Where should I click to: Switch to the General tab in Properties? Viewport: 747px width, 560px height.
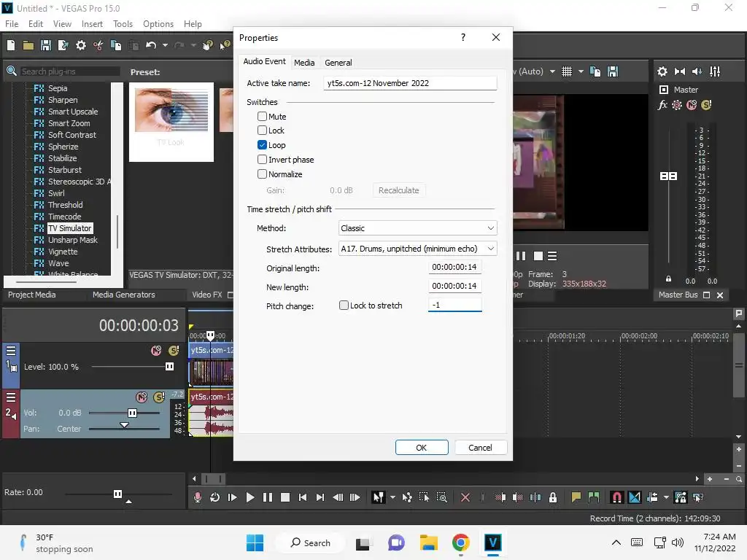(x=338, y=63)
